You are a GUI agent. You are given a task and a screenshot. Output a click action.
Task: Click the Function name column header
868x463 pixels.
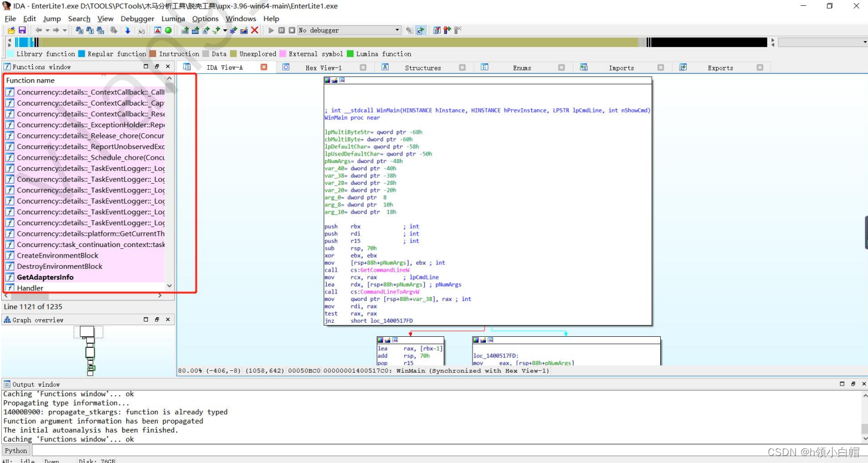click(x=31, y=80)
